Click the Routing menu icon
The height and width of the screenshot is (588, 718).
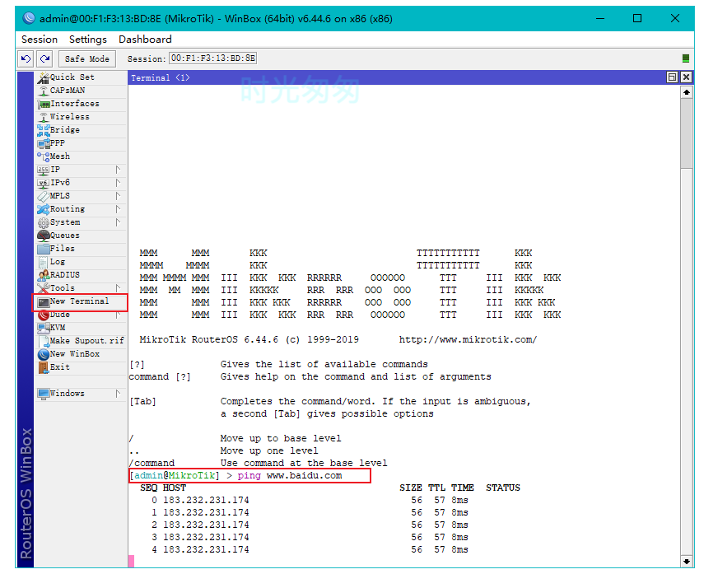tap(43, 209)
